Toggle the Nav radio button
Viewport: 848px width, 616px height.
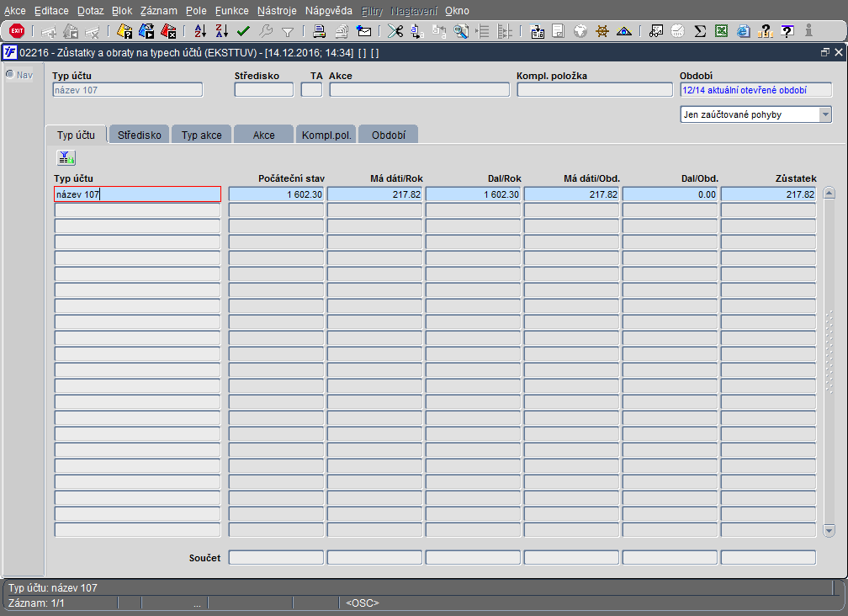10,74
